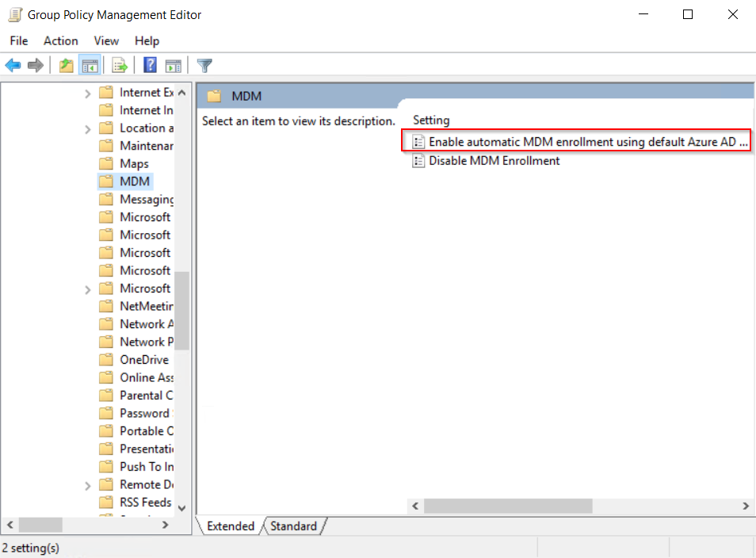
Task: Click the tree pane vertical scrollbar thumb
Action: click(181, 310)
